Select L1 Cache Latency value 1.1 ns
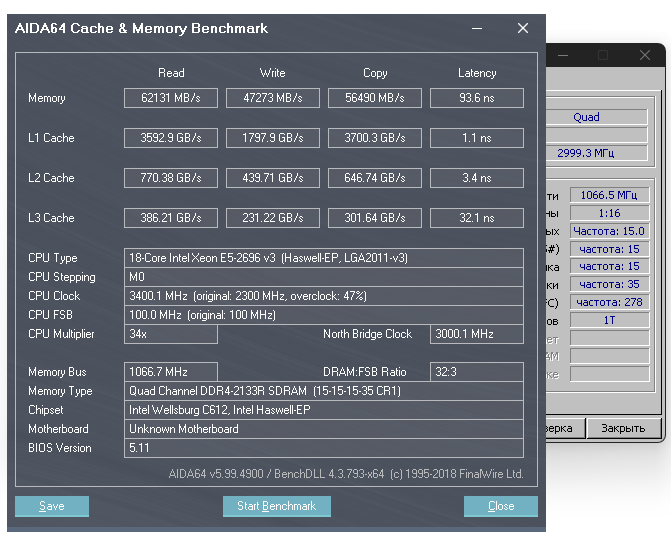This screenshot has width=671, height=536. coord(477,138)
